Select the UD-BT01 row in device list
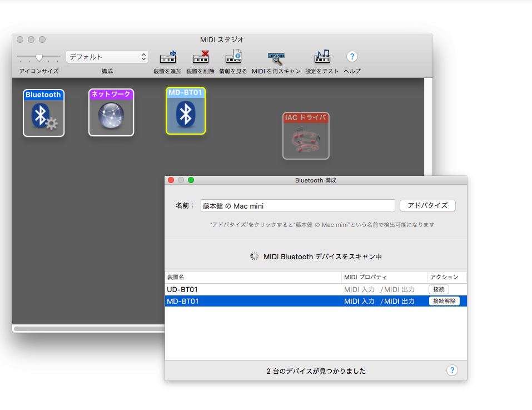Screen dimensions: 532x410 point(316,289)
